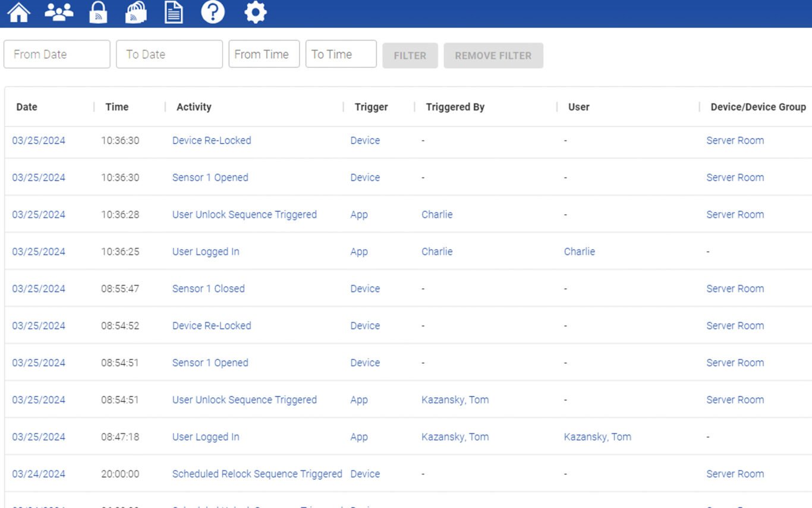
Task: Open Device Re-Locked activity at 08:54:52
Action: tap(212, 325)
